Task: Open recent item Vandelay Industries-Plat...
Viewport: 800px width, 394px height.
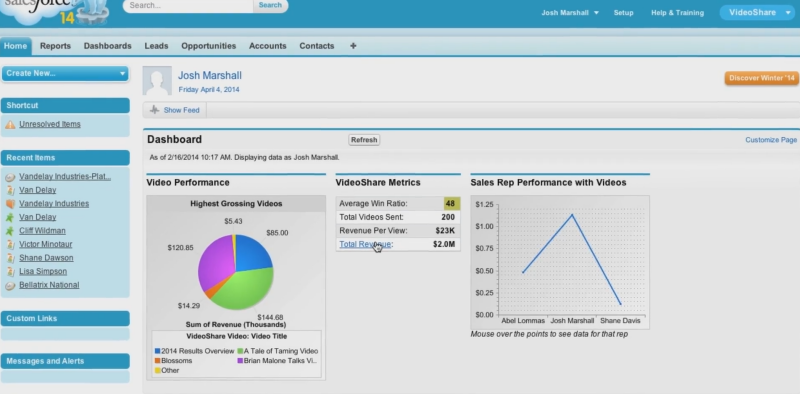Action: (x=65, y=177)
